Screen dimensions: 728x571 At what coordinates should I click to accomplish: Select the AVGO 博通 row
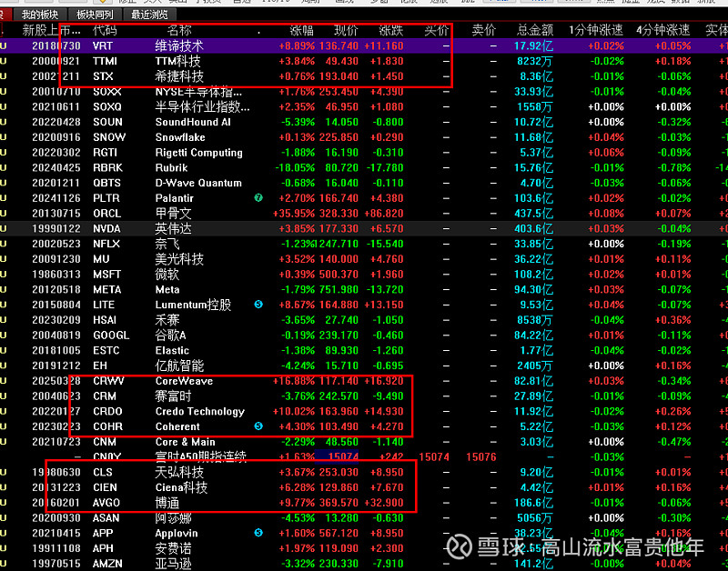(x=364, y=502)
